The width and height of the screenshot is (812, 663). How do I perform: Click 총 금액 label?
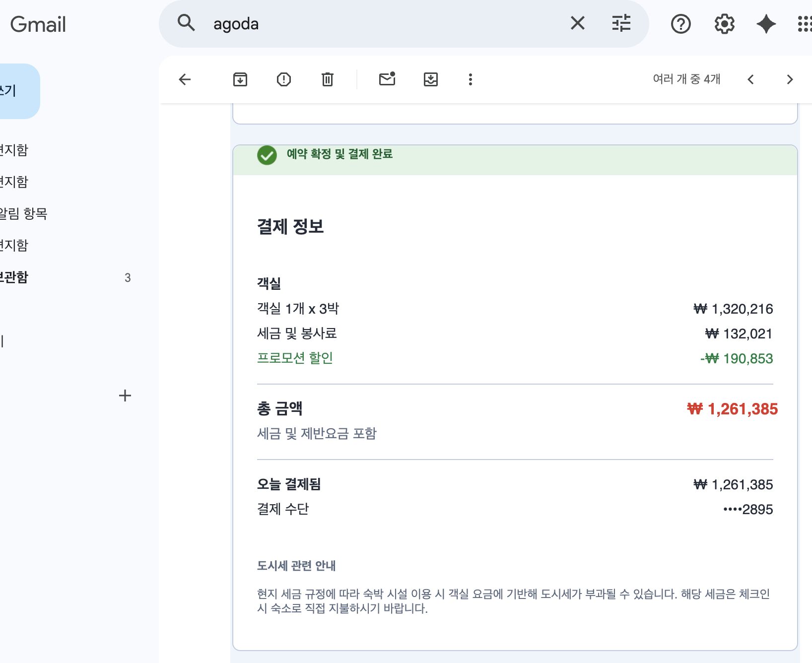[280, 409]
